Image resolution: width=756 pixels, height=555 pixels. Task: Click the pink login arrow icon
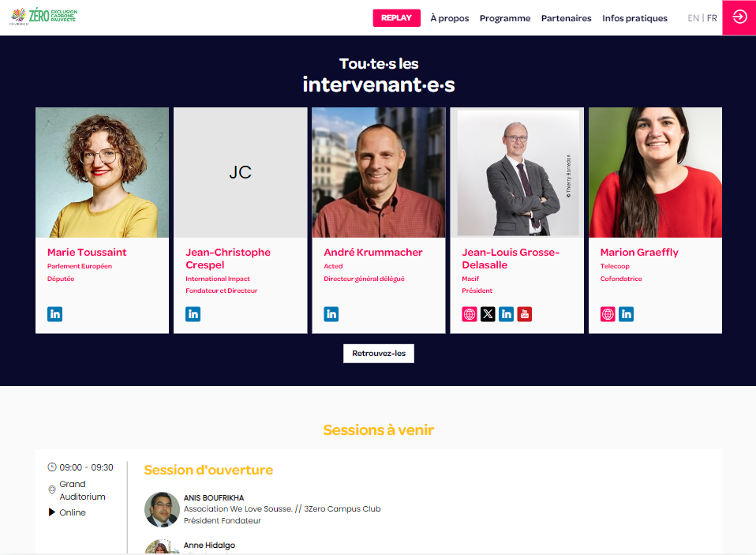(739, 17)
